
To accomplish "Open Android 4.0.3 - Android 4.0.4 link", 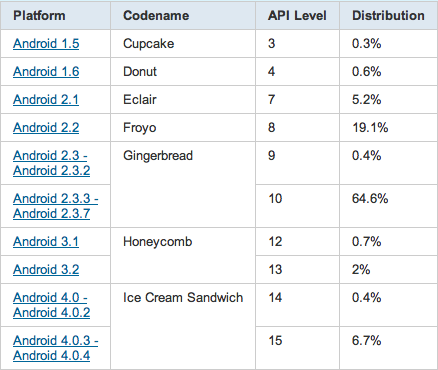I will 56,348.
